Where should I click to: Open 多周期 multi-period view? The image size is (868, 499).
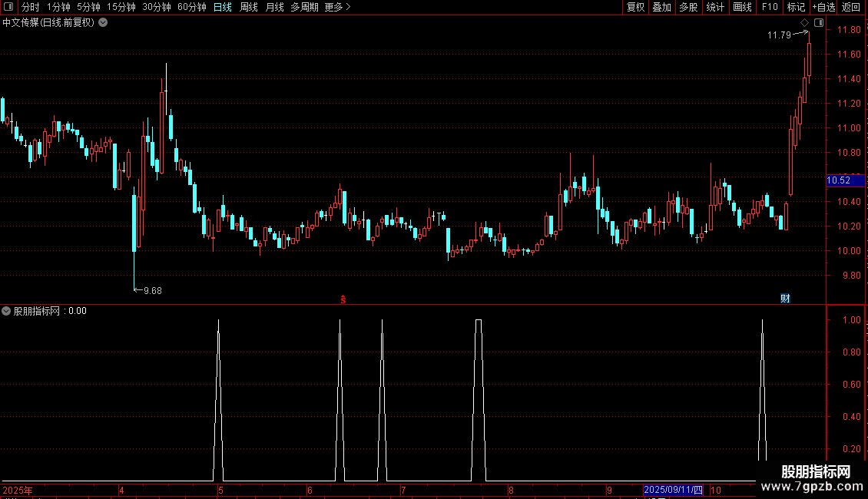[x=304, y=7]
